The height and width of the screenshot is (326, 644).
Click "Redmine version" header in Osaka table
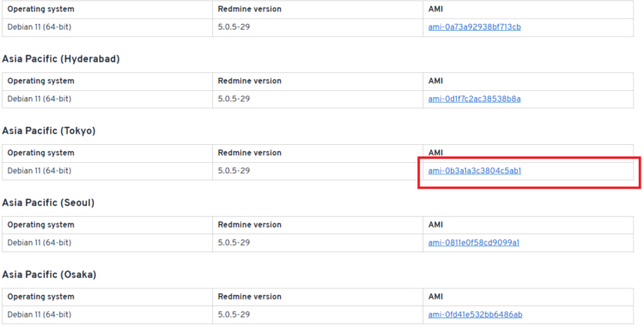coord(250,297)
